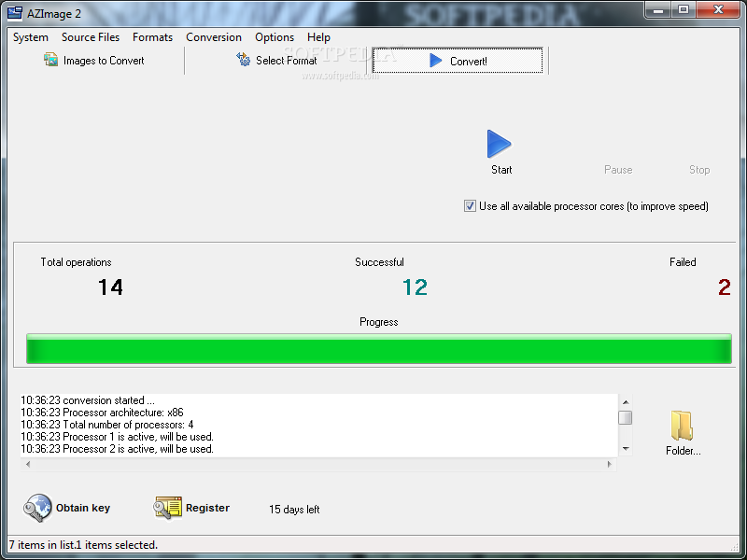
Task: Click the Pause button
Action: [618, 170]
